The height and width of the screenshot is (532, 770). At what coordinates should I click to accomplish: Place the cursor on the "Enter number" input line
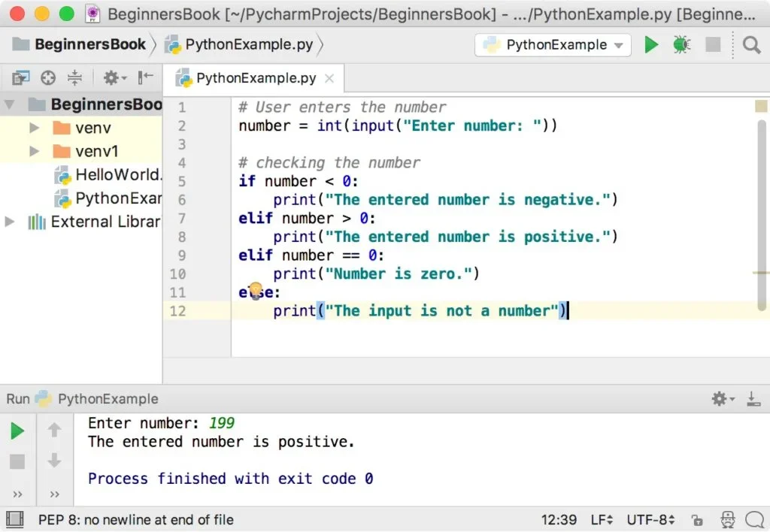398,126
